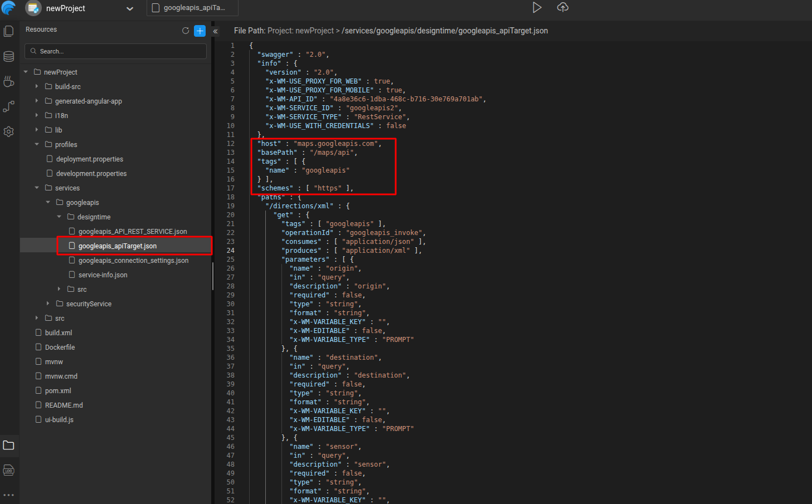Click the cloud deploy icon
The width and height of the screenshot is (812, 504).
563,7
